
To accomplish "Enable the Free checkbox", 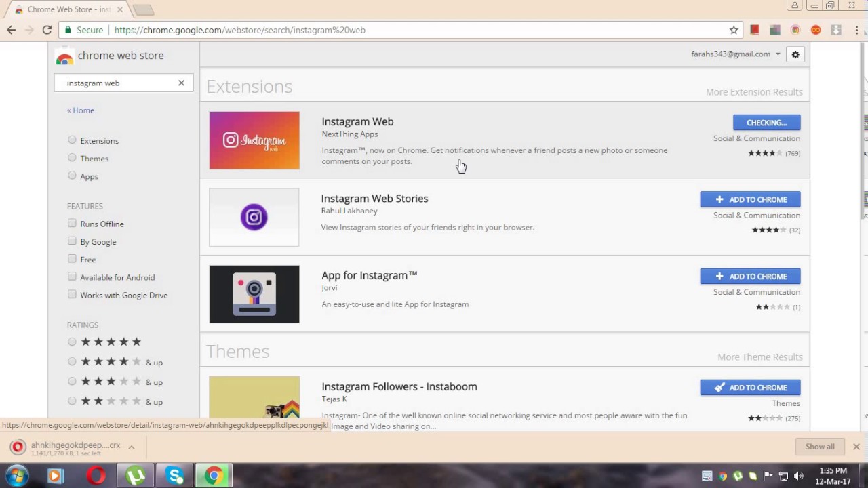I will pos(72,259).
